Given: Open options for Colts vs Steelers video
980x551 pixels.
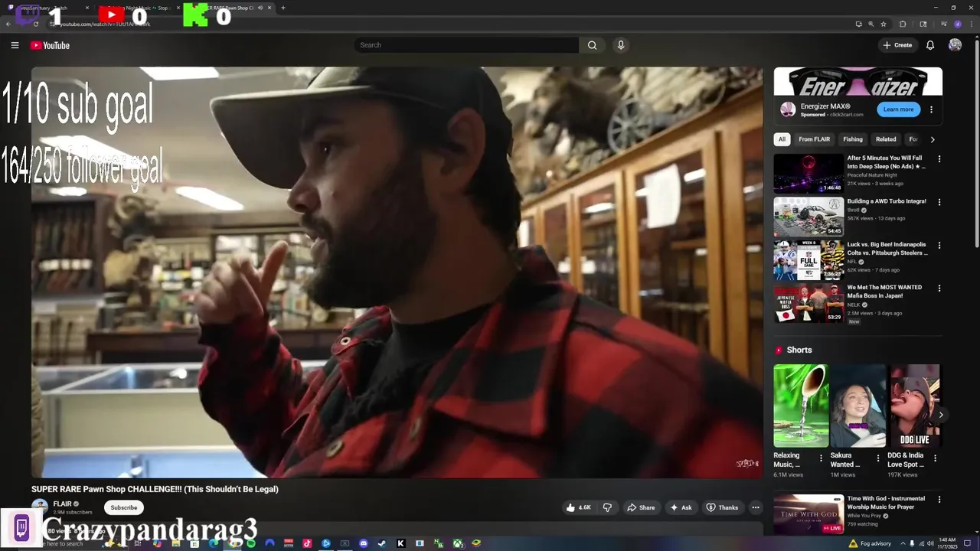Looking at the screenshot, I should click(x=939, y=246).
